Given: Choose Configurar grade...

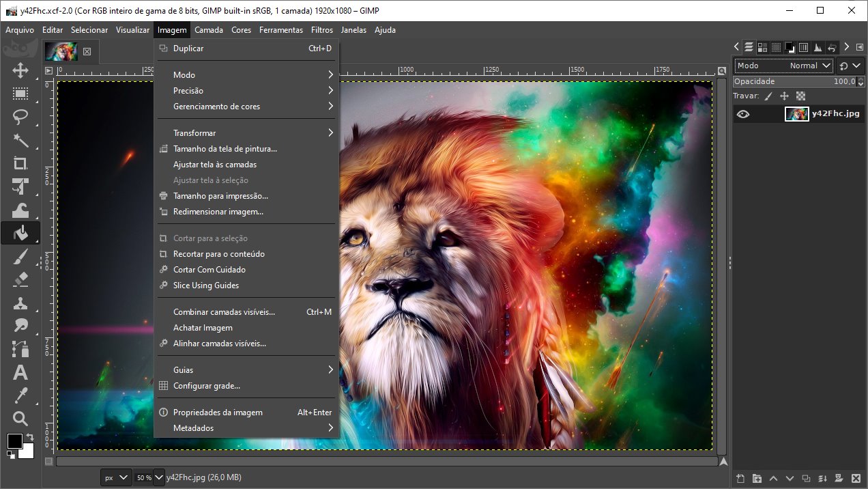Looking at the screenshot, I should [246, 386].
